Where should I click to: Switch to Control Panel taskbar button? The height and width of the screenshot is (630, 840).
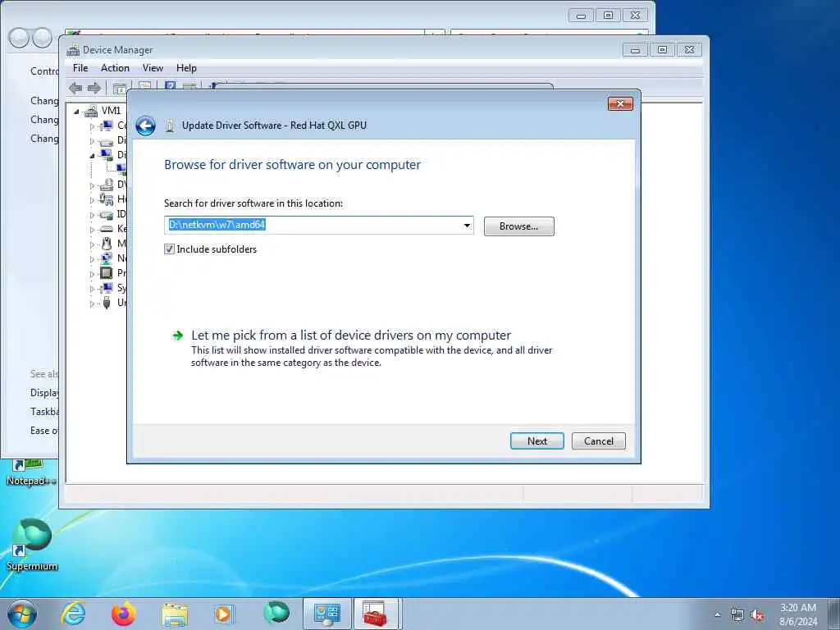coord(327,614)
